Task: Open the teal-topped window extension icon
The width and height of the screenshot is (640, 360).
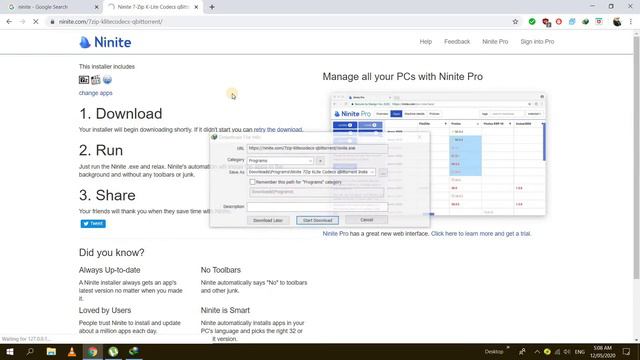Action: (599, 22)
